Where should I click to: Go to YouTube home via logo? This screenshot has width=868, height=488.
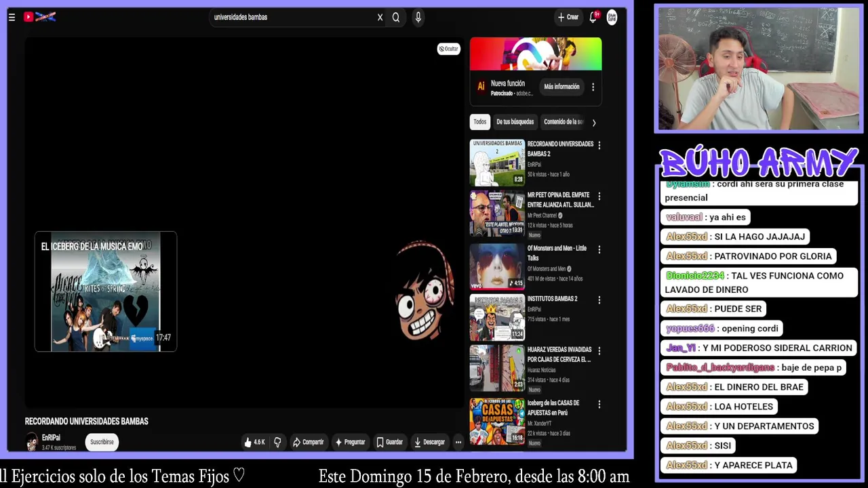point(39,17)
